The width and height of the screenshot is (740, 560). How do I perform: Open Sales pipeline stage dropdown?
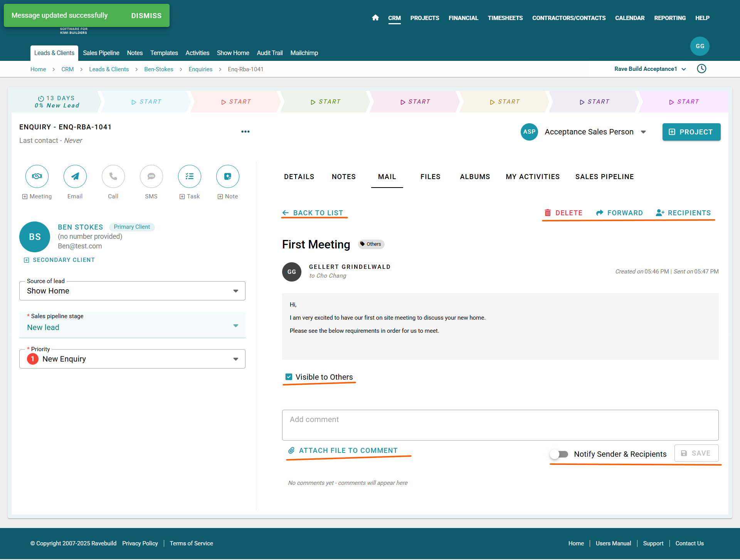pyautogui.click(x=132, y=327)
